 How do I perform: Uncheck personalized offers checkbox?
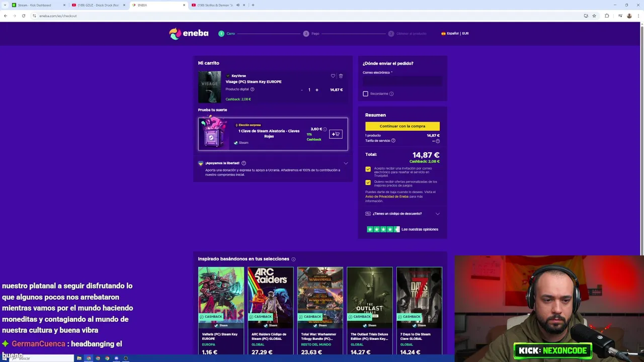368,183
